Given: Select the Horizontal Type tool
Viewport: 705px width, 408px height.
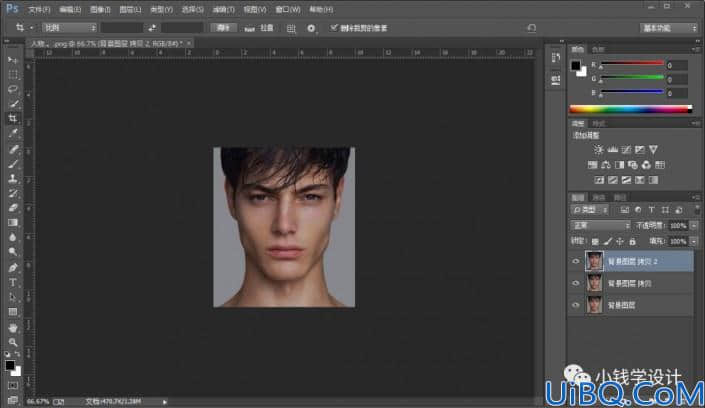Looking at the screenshot, I should coord(13,282).
